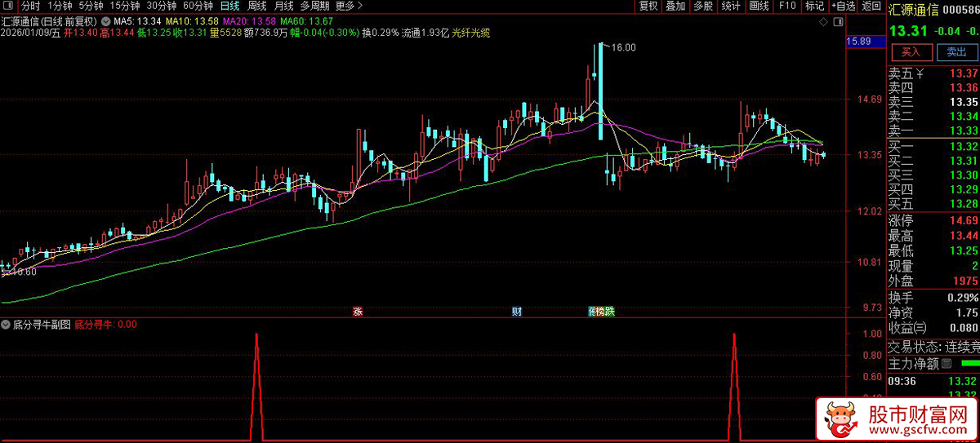Switch to 月线 monthly chart
Viewport: 980px width, 443px height.
point(284,6)
